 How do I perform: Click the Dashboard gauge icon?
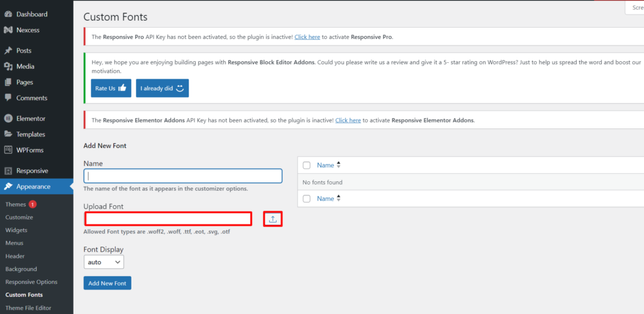coord(8,14)
